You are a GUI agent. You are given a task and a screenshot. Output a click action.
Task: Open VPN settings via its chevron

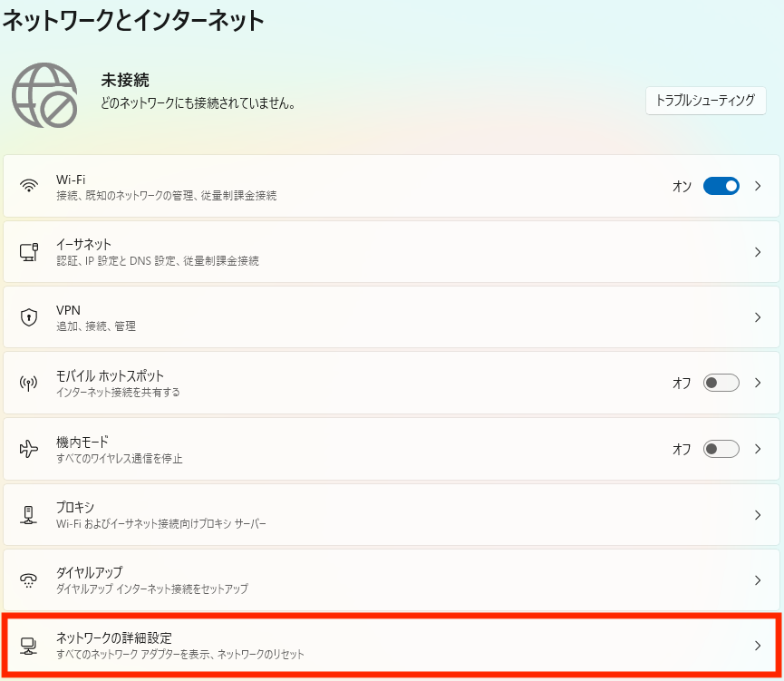click(x=758, y=317)
